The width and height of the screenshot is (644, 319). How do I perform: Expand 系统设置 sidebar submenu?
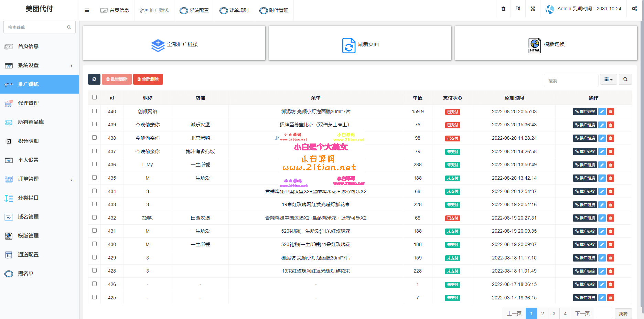point(40,65)
